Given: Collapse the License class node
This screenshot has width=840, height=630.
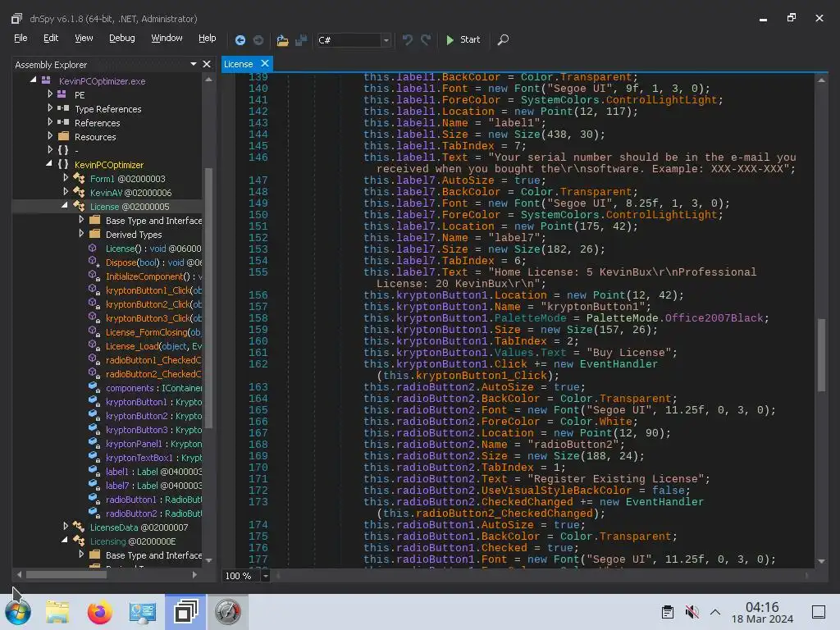Looking at the screenshot, I should point(65,205).
